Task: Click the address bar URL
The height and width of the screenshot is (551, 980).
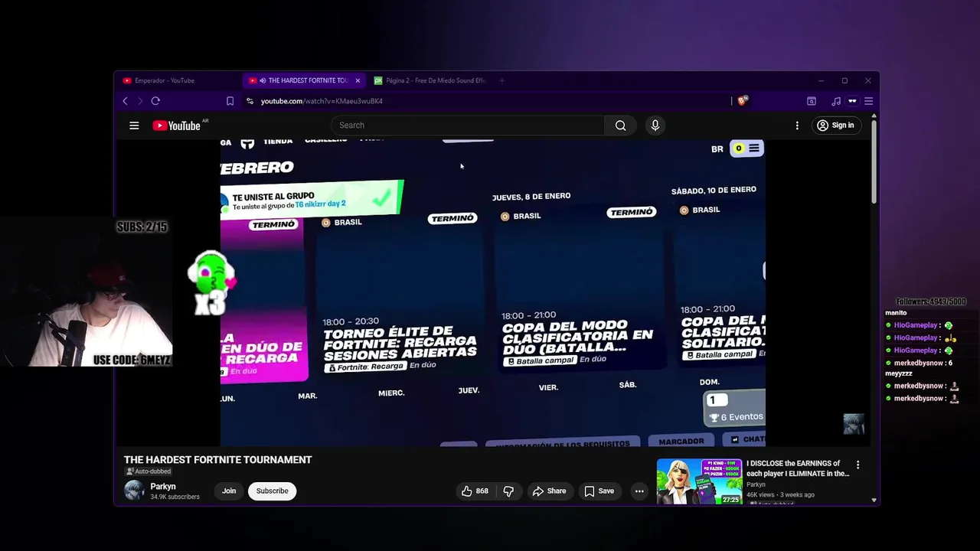Action: click(322, 101)
